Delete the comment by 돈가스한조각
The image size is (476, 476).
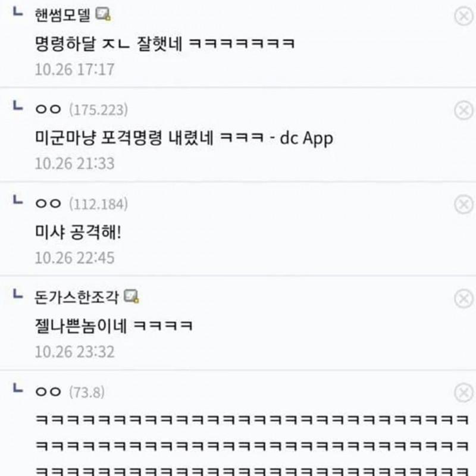464,299
